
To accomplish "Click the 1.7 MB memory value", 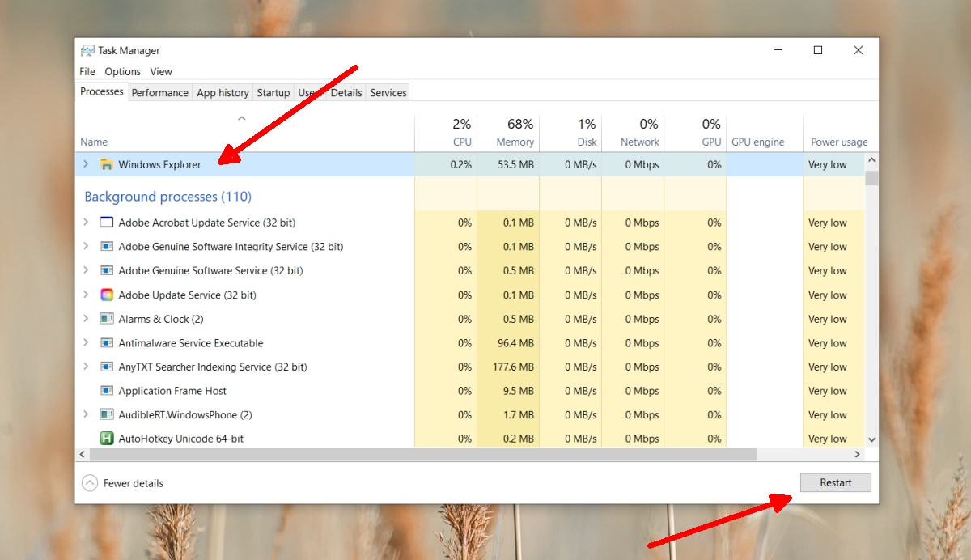I will 518,414.
